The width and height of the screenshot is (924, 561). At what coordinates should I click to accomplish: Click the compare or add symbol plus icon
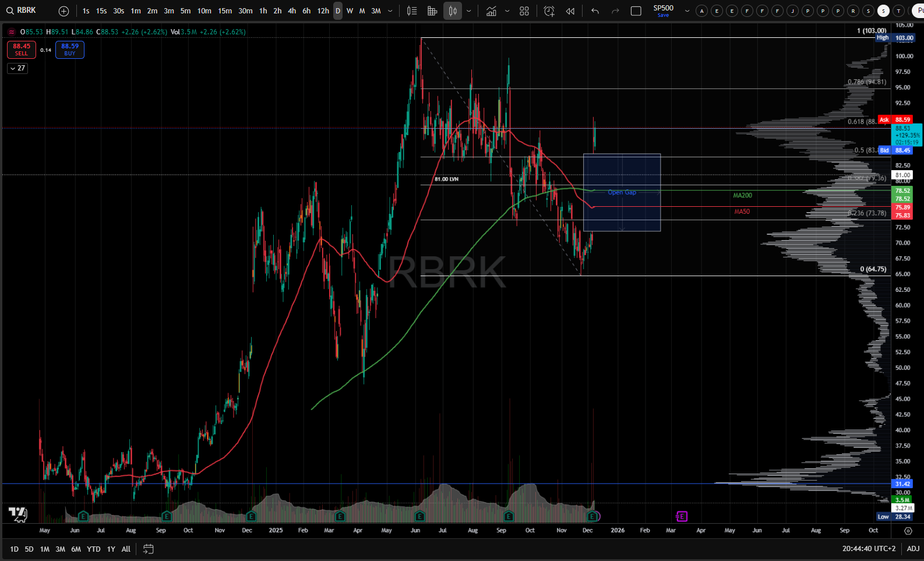64,11
